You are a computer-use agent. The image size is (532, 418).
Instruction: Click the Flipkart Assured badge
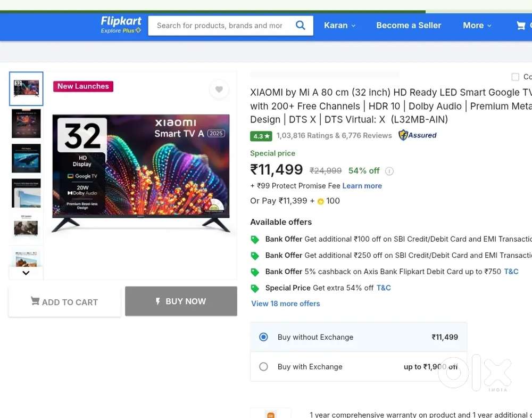(x=418, y=135)
